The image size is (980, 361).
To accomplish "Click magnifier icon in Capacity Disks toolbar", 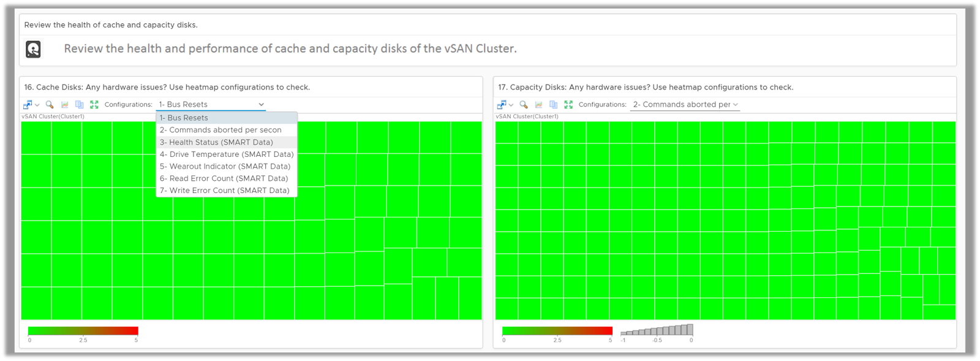I will coord(524,105).
